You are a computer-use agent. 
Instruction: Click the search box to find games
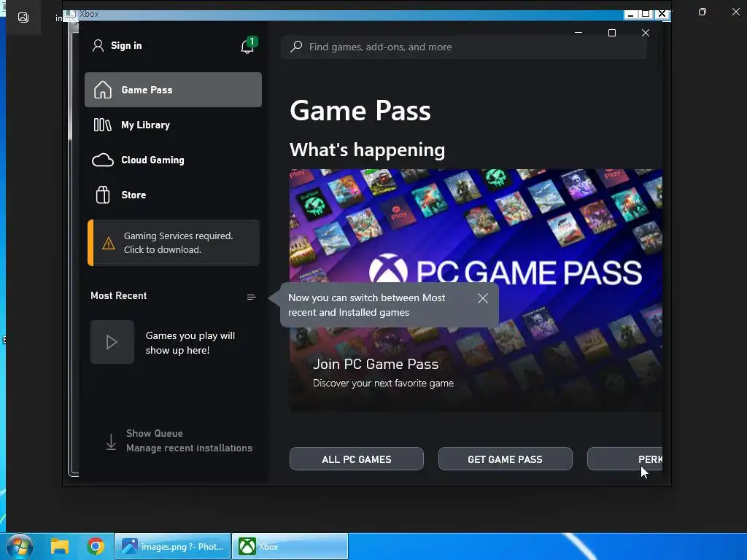click(464, 47)
